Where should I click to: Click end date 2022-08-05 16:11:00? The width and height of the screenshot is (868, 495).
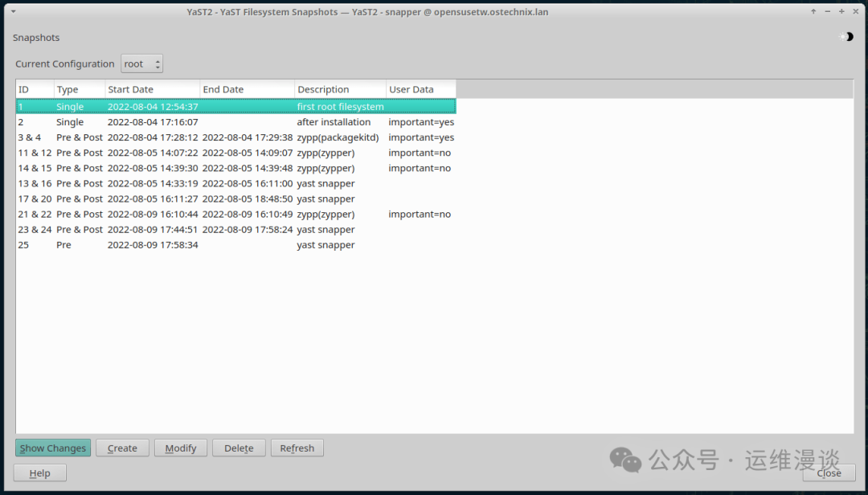[248, 183]
